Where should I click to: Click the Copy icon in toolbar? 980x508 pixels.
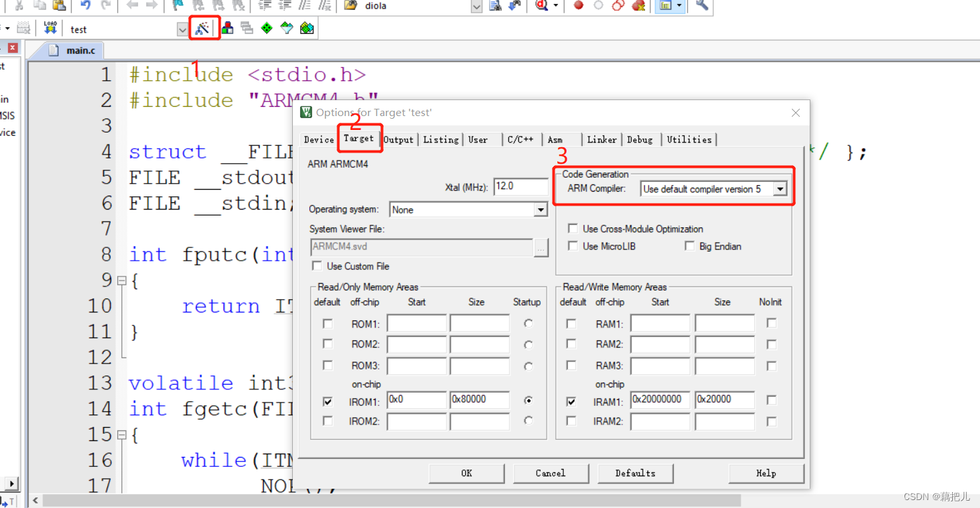[39, 5]
